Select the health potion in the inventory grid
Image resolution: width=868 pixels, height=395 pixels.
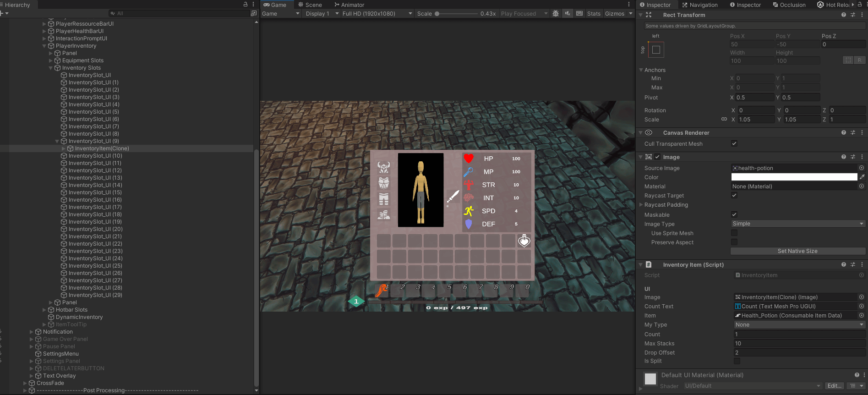pyautogui.click(x=524, y=241)
